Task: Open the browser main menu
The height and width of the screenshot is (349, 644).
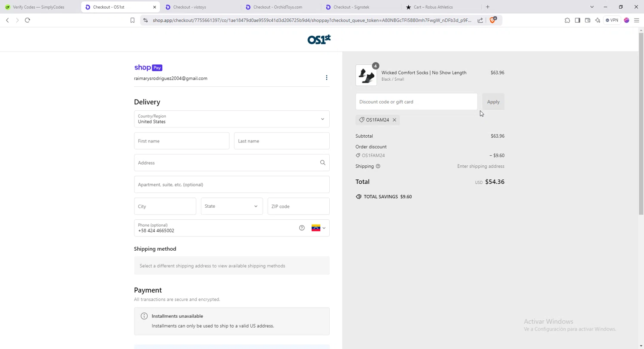Action: pyautogui.click(x=637, y=20)
